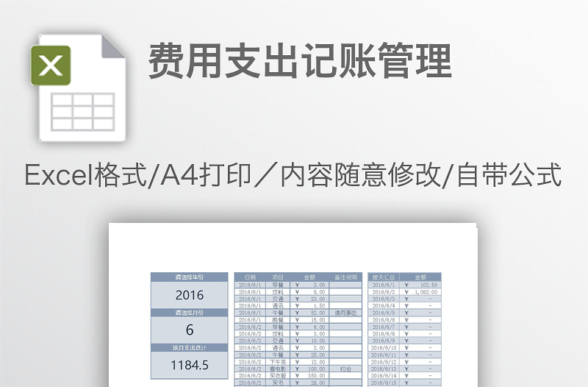
Task: Select the 看电影 item cell
Action: [x=278, y=369]
